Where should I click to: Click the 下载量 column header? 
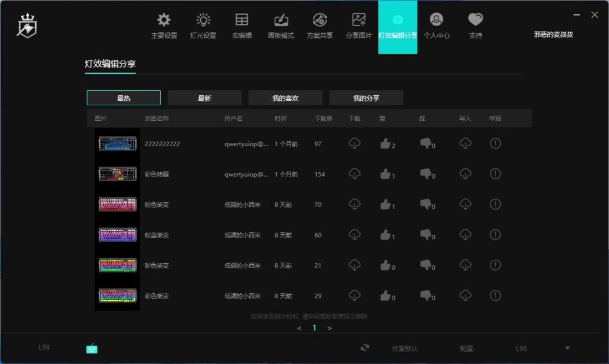[323, 119]
